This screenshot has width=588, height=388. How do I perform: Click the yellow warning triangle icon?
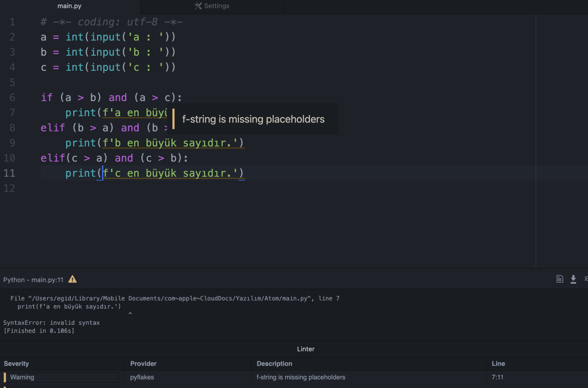(x=73, y=279)
